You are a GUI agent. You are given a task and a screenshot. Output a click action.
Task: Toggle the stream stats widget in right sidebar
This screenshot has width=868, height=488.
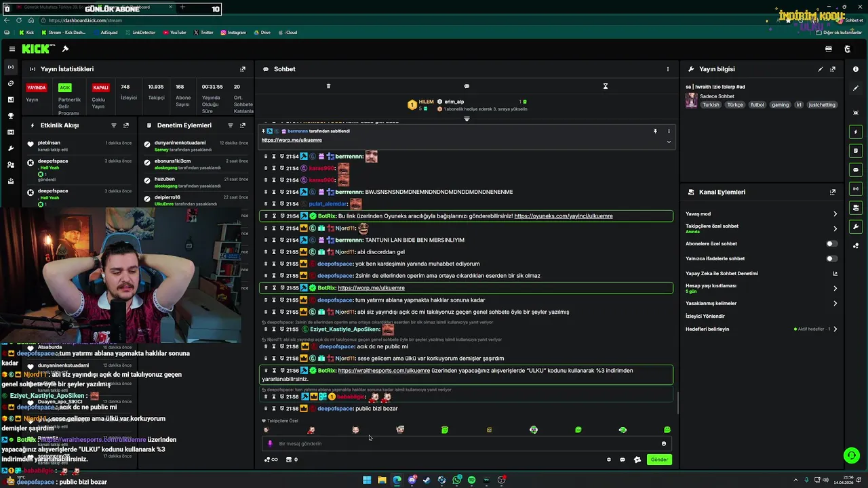click(x=856, y=188)
